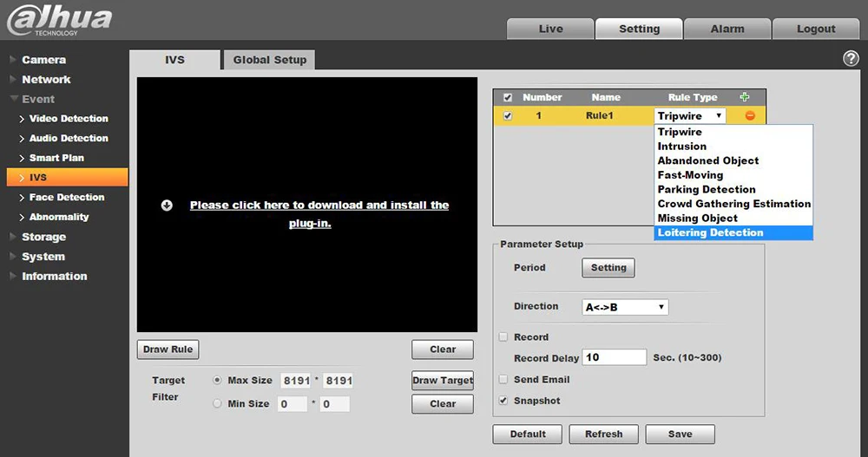This screenshot has width=868, height=457.
Task: Click the Dahua Technology logo
Action: click(59, 19)
